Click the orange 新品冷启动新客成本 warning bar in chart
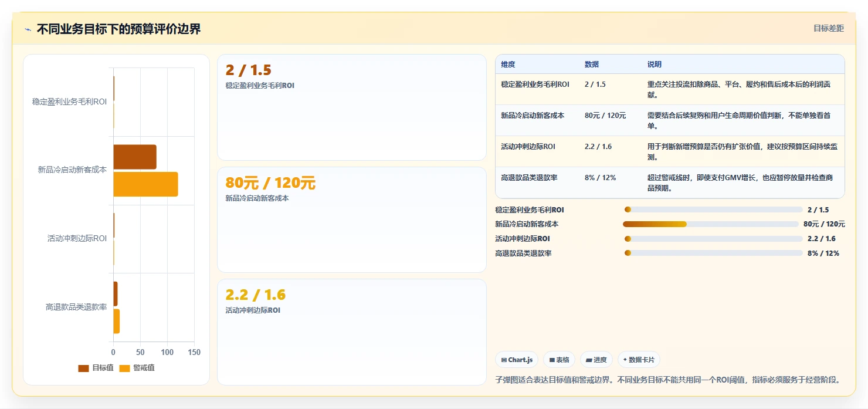The image size is (868, 409). click(x=145, y=184)
